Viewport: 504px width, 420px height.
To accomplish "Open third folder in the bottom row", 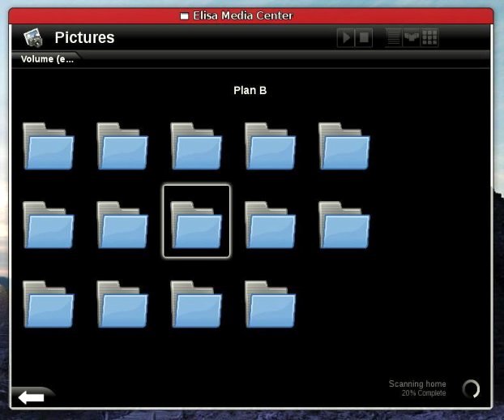I will 196,304.
